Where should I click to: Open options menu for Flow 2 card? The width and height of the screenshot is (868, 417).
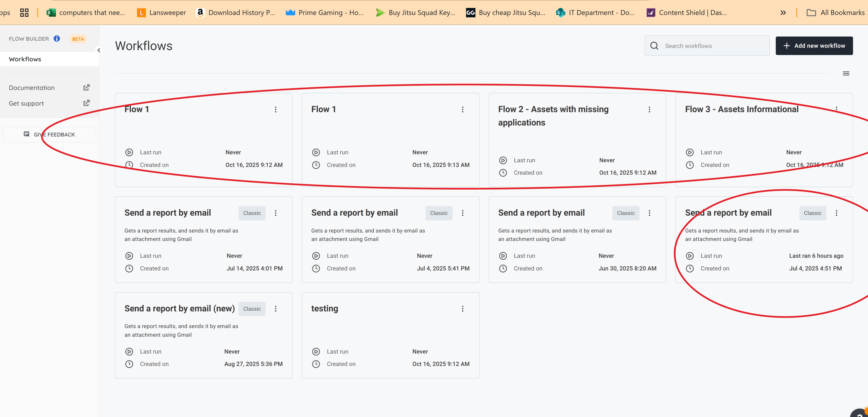[649, 110]
